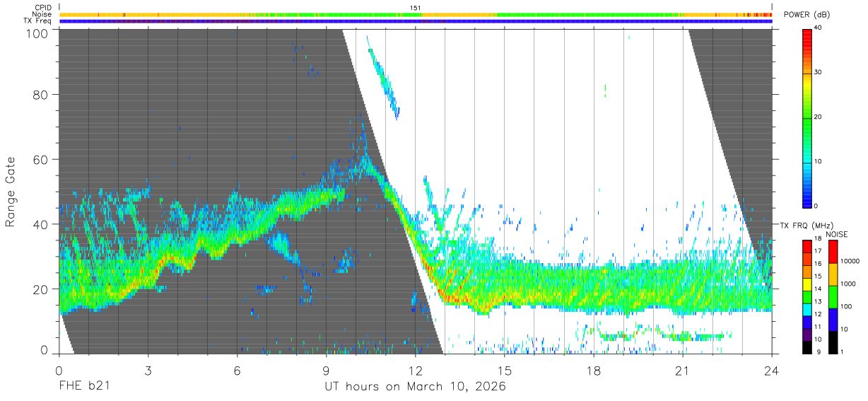This screenshot has height=401, width=868.
Task: Click the 14 label on TX FRQ scale
Action: (818, 289)
